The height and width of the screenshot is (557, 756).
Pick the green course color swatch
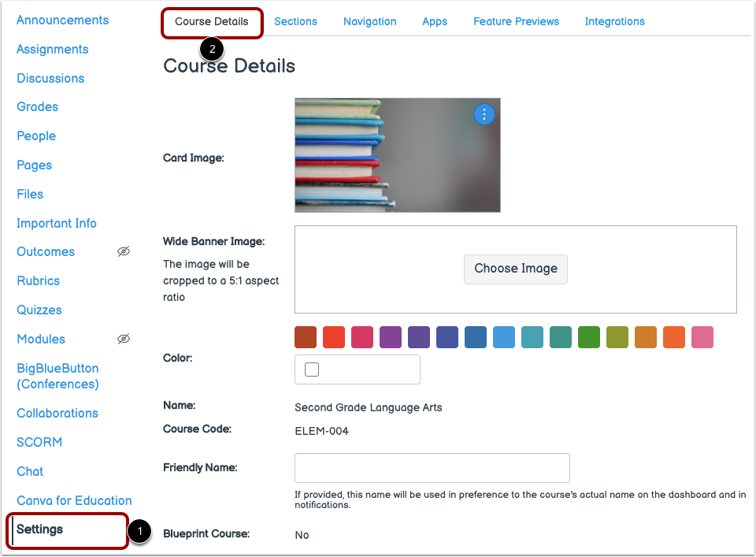[589, 337]
